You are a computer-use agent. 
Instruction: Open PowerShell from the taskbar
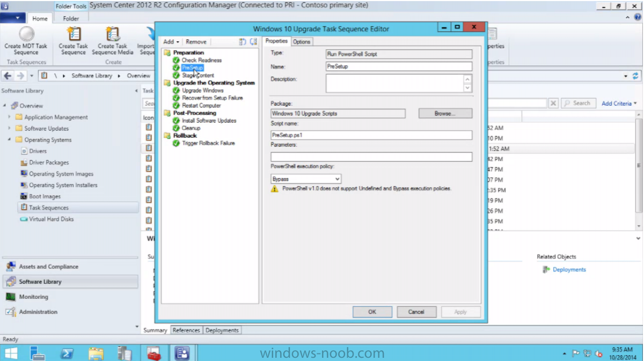67,353
